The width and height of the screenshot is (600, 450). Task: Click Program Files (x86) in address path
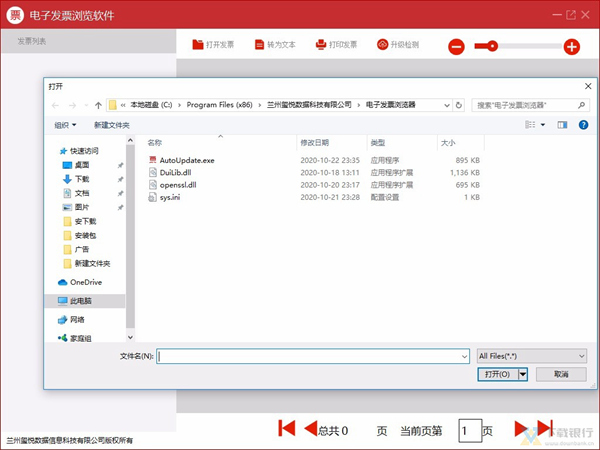coord(219,105)
